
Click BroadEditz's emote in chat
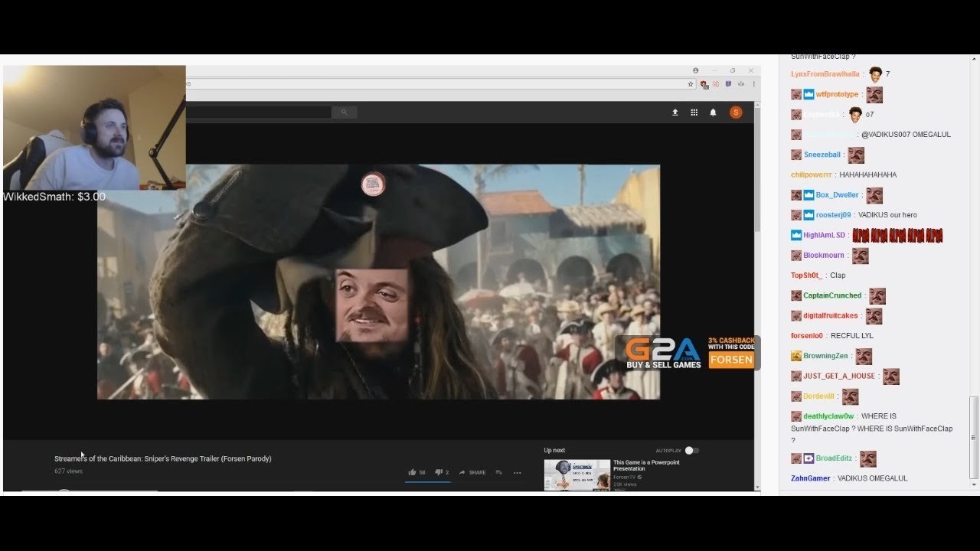coord(867,459)
